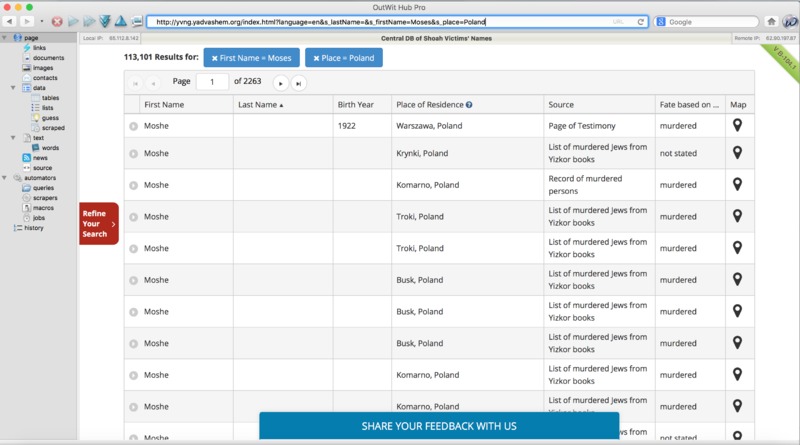Screen dimensions: 800x445
Task: Collapse the page tree node
Action: click(x=5, y=37)
